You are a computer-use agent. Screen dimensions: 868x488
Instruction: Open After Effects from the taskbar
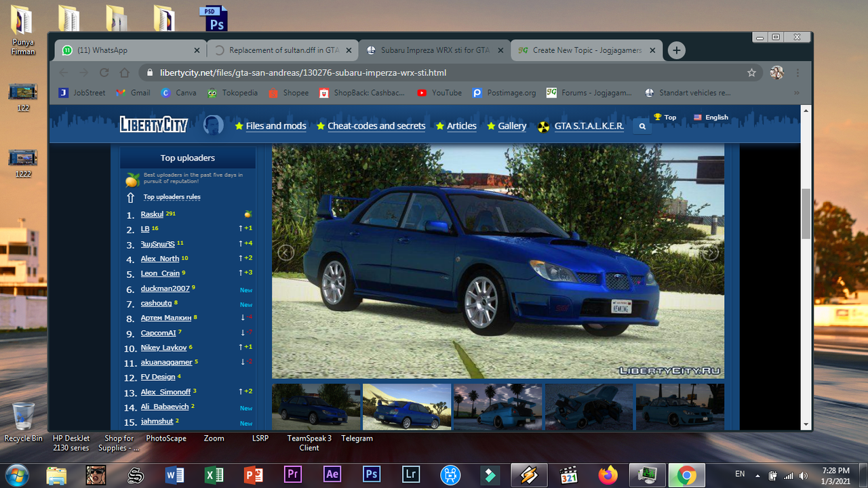pyautogui.click(x=332, y=474)
